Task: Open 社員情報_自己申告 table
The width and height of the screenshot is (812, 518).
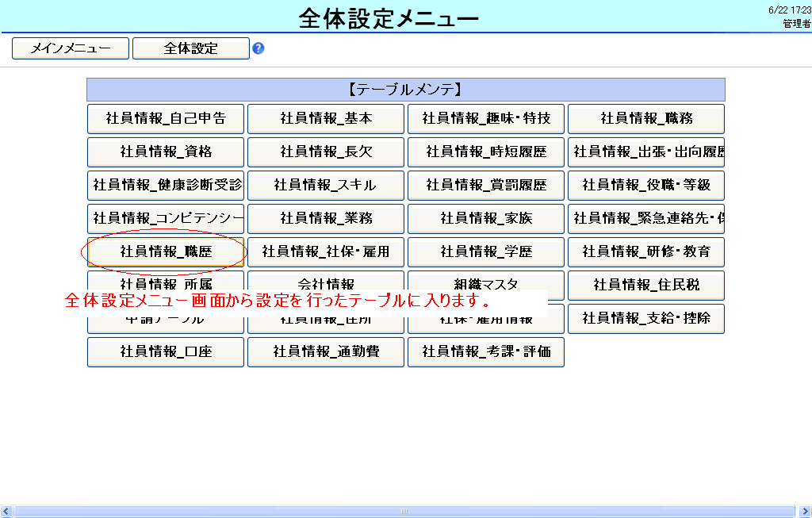Action: pyautogui.click(x=166, y=119)
